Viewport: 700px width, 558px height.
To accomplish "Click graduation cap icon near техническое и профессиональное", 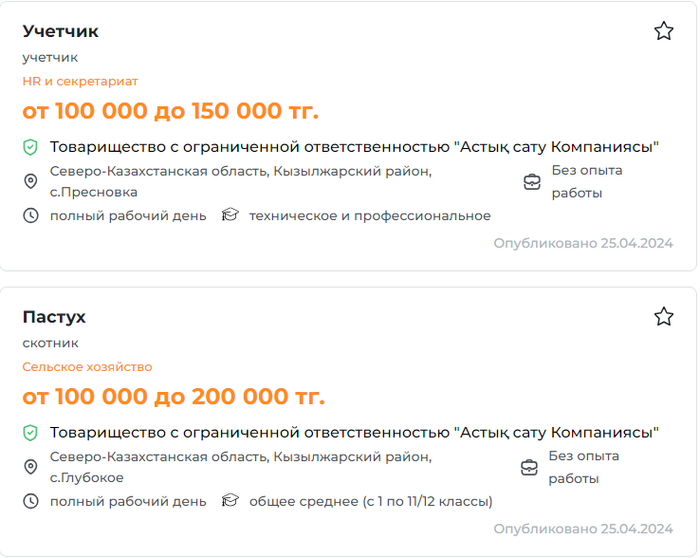I will (x=230, y=215).
